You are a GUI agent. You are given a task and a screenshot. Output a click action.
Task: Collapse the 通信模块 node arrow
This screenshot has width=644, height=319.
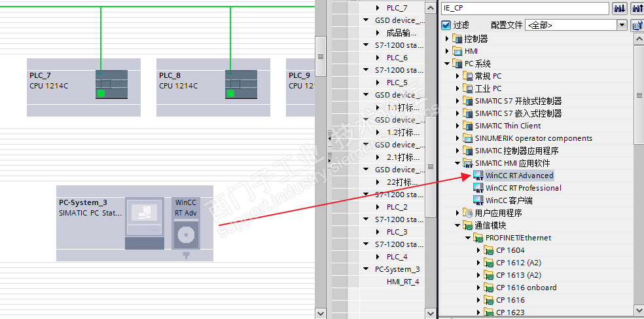point(457,225)
